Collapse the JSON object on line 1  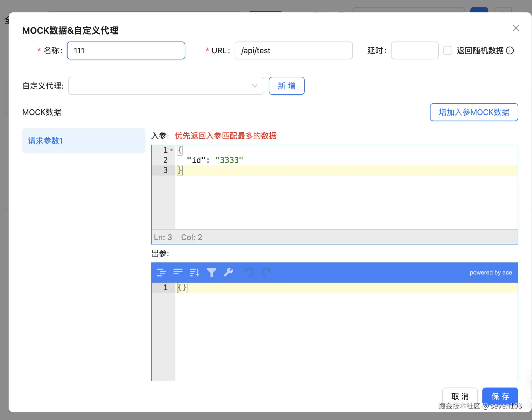(172, 150)
